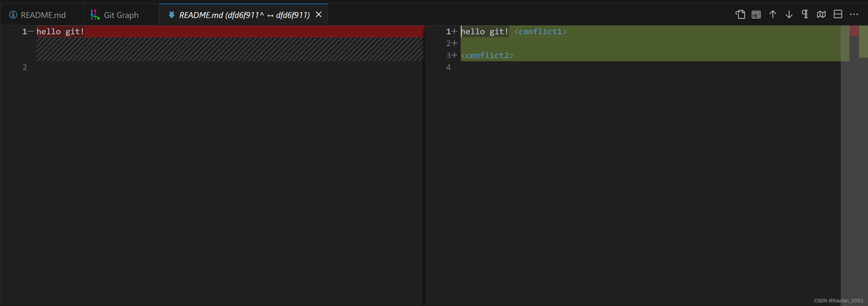Open the Git Graph tab
The width and height of the screenshot is (868, 306).
121,15
